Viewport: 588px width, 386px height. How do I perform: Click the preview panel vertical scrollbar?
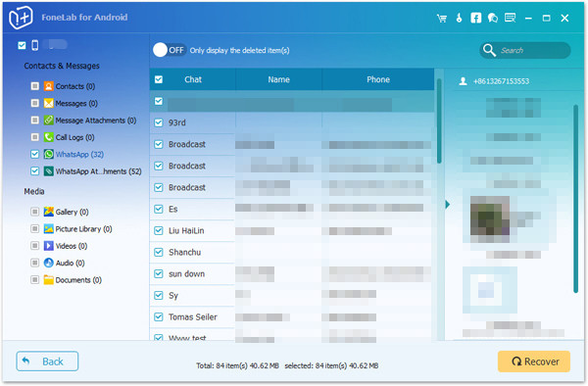(575, 199)
